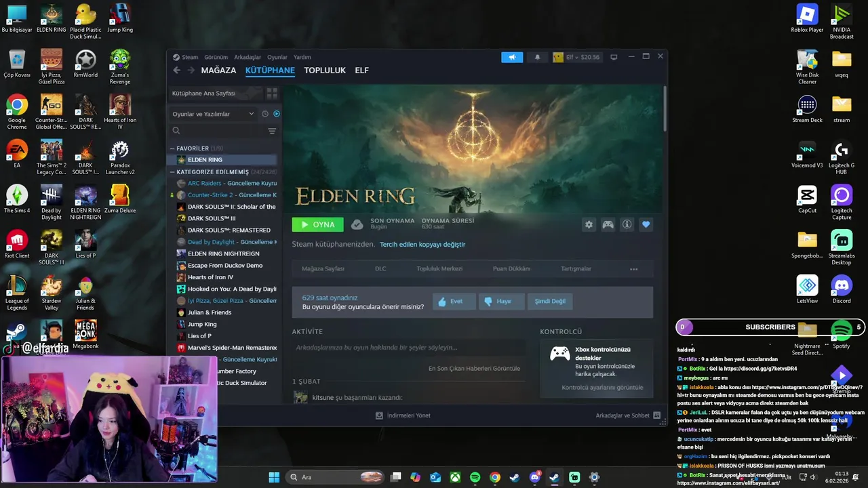Viewport: 868px width, 488px height.
Task: Open friends and chat grid icon
Action: click(x=657, y=415)
